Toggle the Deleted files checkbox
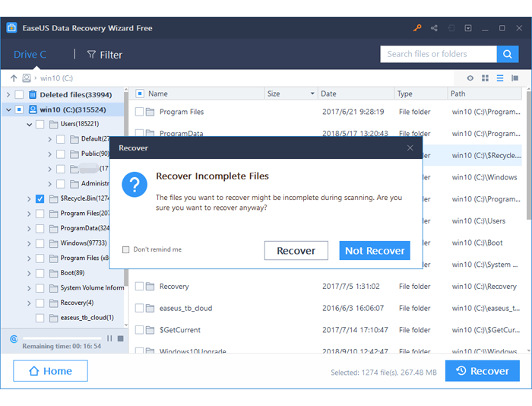The image size is (532, 406). pos(19,94)
